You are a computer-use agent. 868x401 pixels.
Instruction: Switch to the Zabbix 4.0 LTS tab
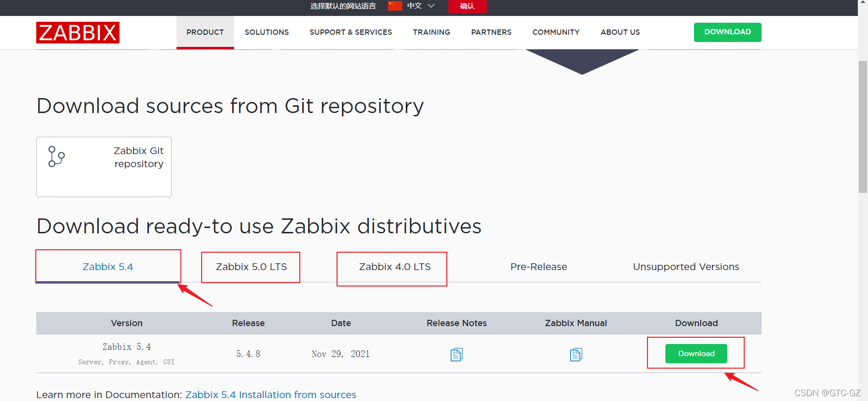point(395,267)
